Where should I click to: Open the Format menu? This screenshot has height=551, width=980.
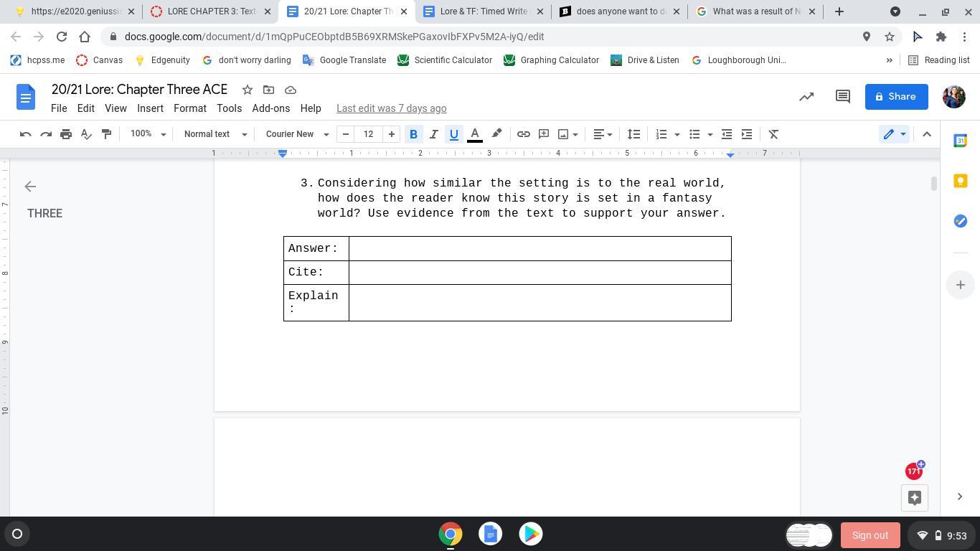click(x=189, y=108)
